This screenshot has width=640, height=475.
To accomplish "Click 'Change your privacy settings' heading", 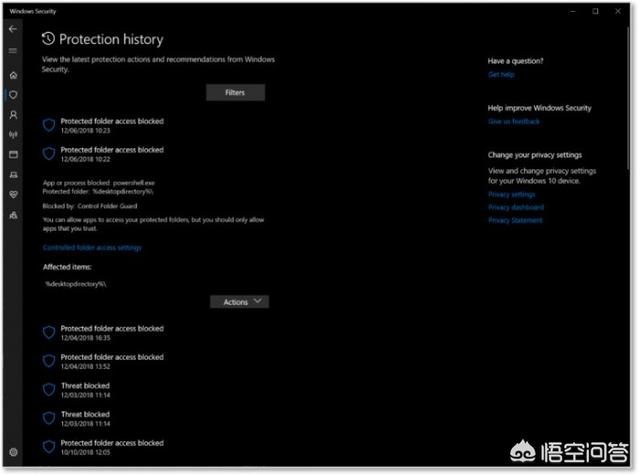I will click(x=535, y=155).
